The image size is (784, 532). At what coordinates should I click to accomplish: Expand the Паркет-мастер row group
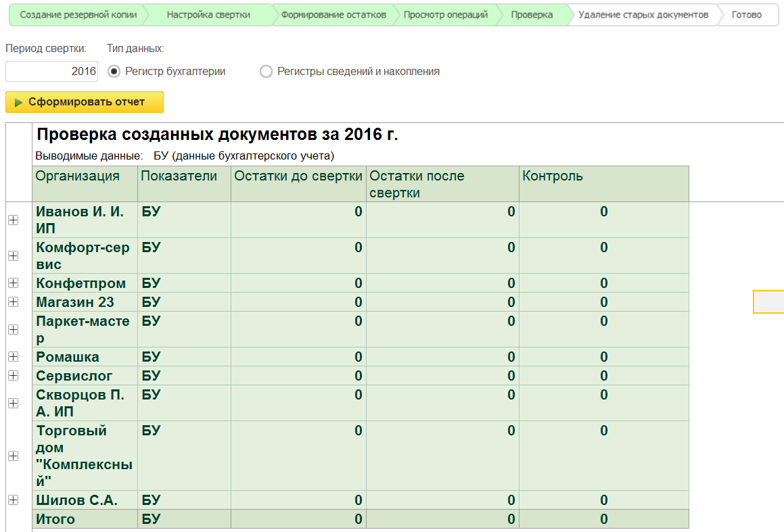13,329
